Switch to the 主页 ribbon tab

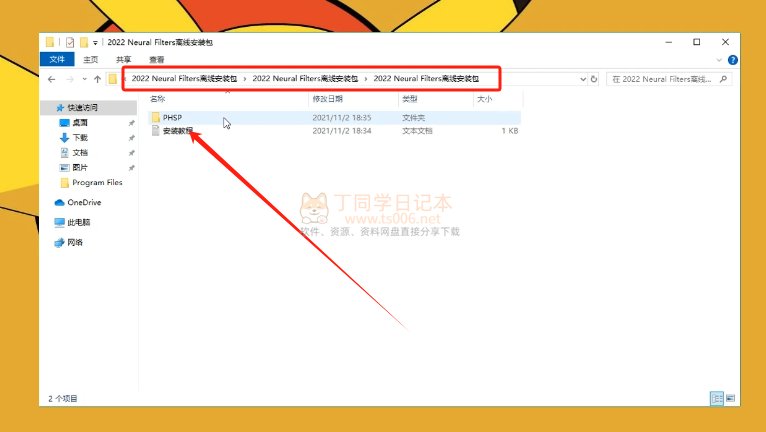click(90, 60)
